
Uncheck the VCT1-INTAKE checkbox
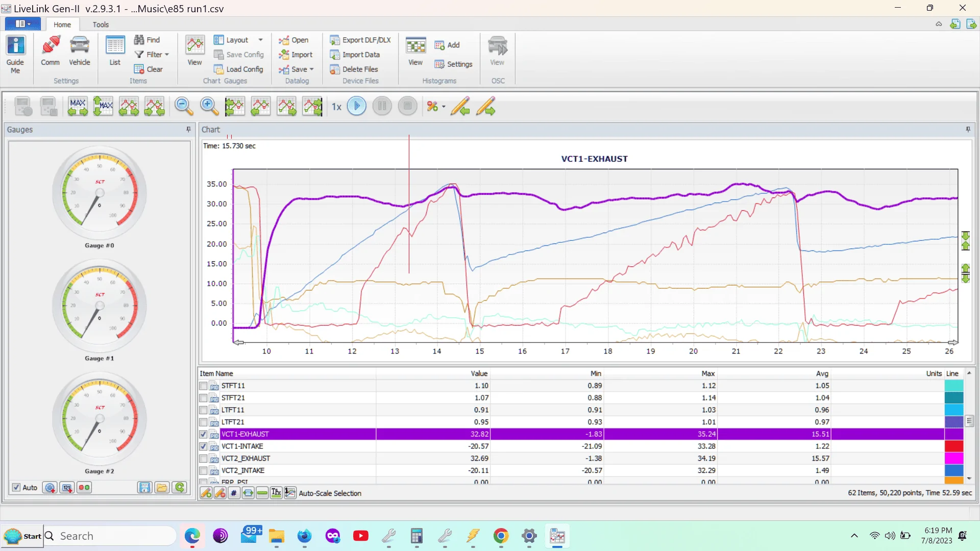[x=204, y=446]
